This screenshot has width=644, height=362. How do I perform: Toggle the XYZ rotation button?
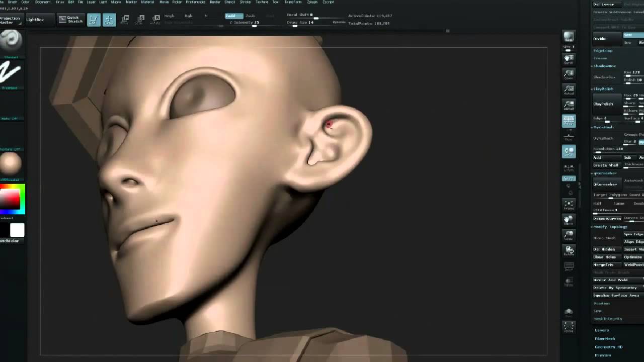coord(569,178)
